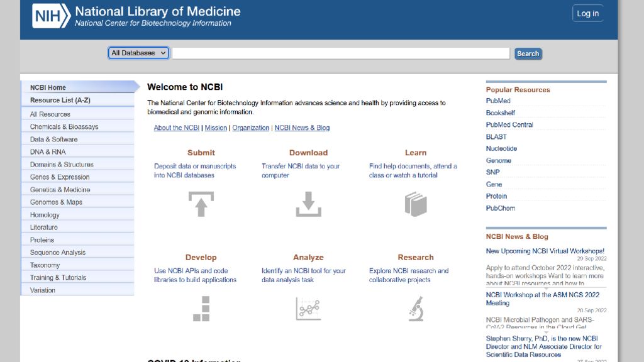This screenshot has height=362, width=644.
Task: Click the Analyze chart icon
Action: coord(308,309)
